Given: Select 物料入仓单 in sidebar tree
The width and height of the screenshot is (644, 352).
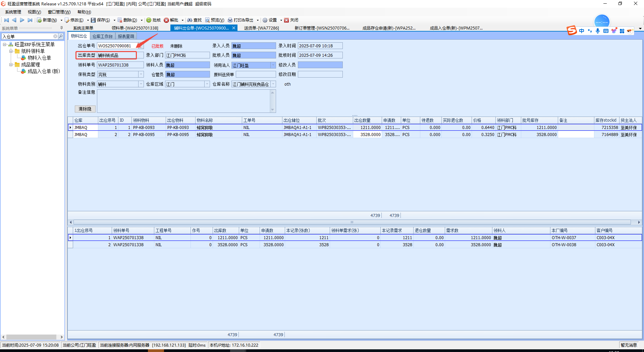Looking at the screenshot, I should click(39, 58).
